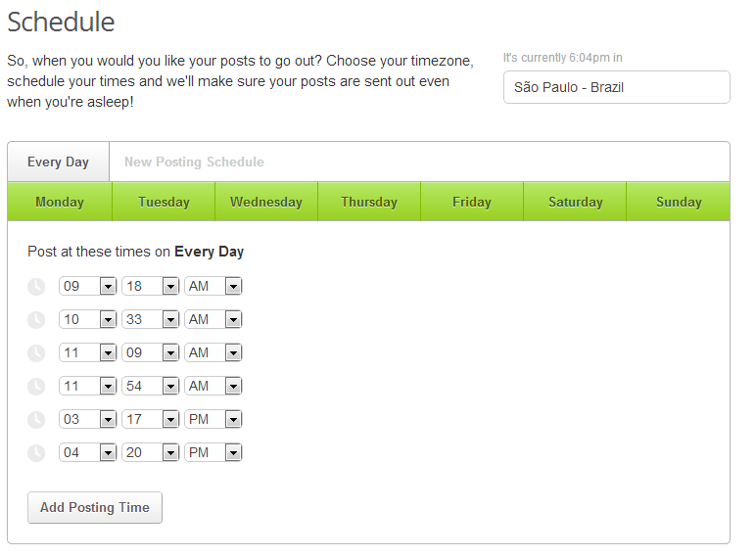Screen dimensions: 756x557
Task: Open the AM/PM dropdown for 03:17
Action: [x=213, y=420]
